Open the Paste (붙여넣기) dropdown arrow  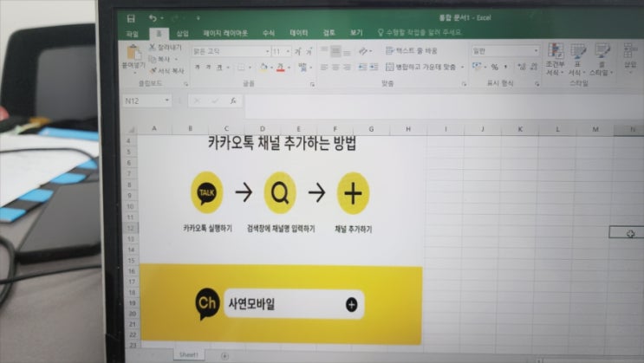[133, 72]
